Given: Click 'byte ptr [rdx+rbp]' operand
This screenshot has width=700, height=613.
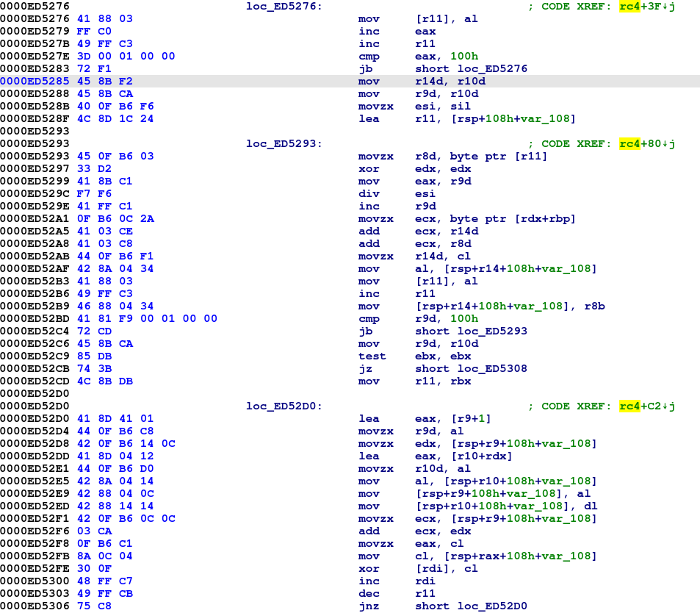Looking at the screenshot, I should (x=513, y=219).
